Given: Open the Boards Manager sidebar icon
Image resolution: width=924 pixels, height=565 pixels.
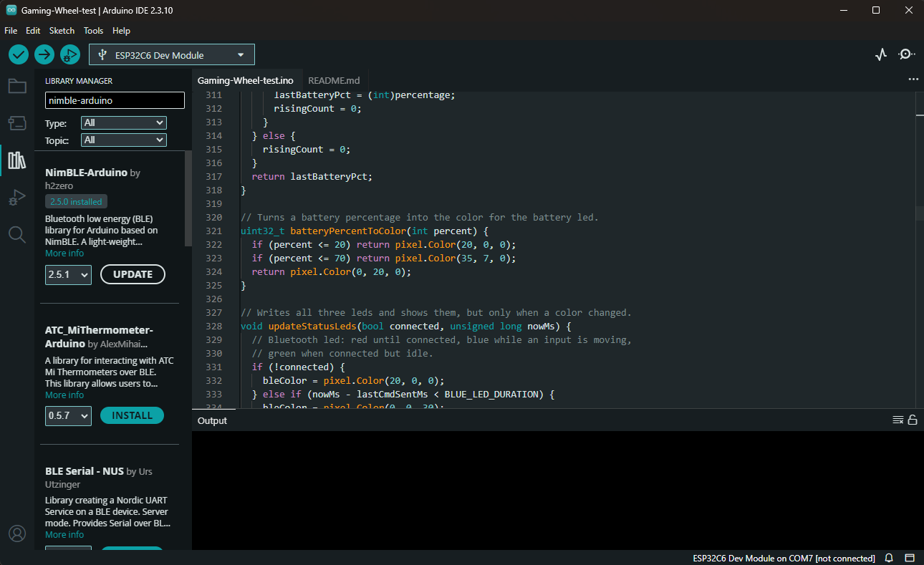Looking at the screenshot, I should [17, 123].
